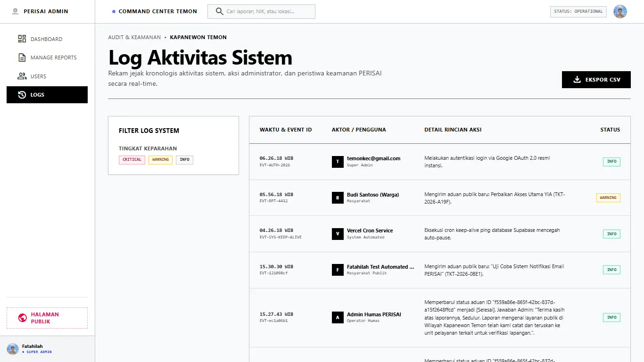644x362 pixels.
Task: Click the Operator Humas role label
Action: pos(363,321)
